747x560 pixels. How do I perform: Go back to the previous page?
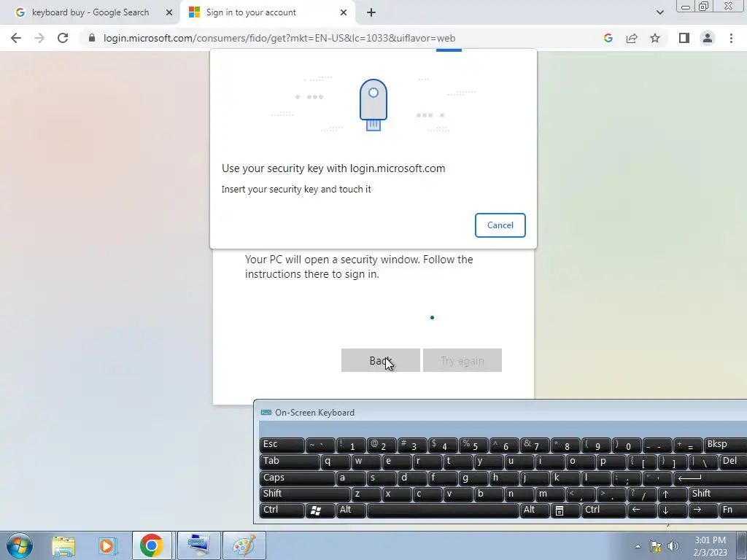tap(16, 38)
